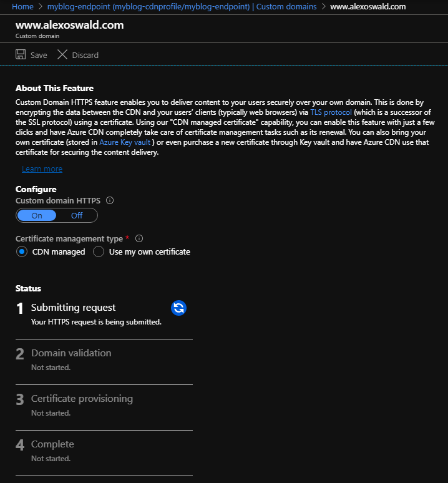Click Discard button label

(85, 55)
